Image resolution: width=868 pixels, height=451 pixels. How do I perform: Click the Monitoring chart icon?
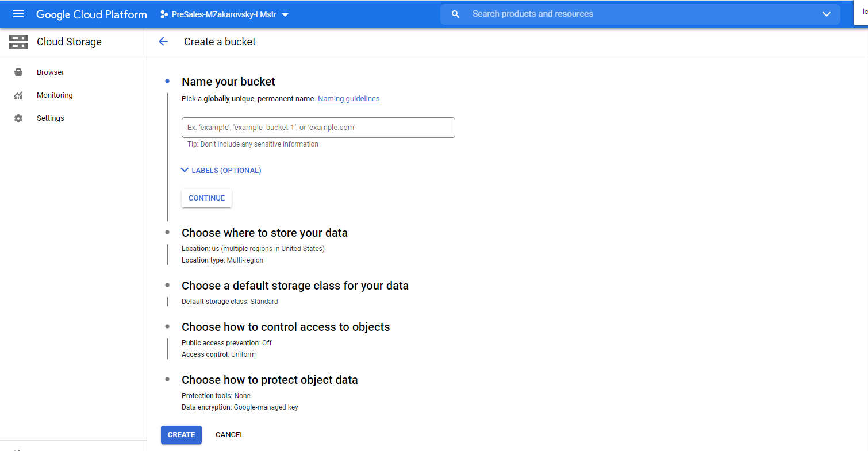point(18,95)
